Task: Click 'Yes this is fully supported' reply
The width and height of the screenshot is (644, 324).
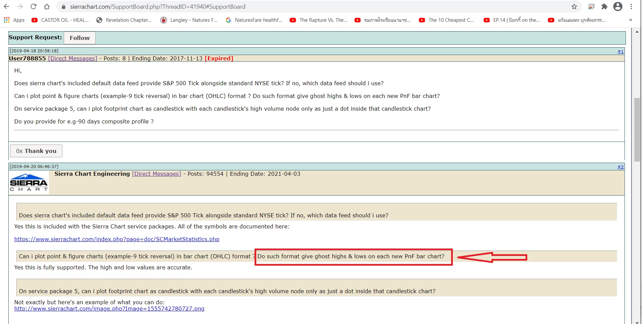Action: coord(103,267)
